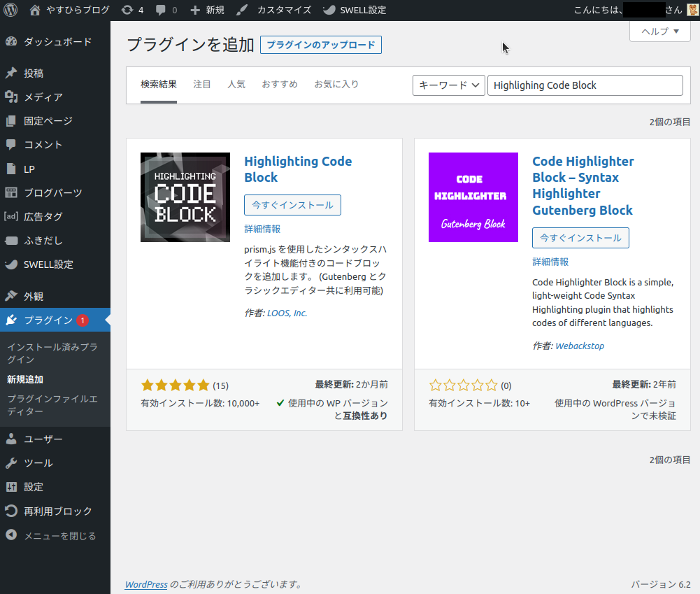This screenshot has height=594, width=700.
Task: Click プラグインのアップロード button
Action: point(321,45)
